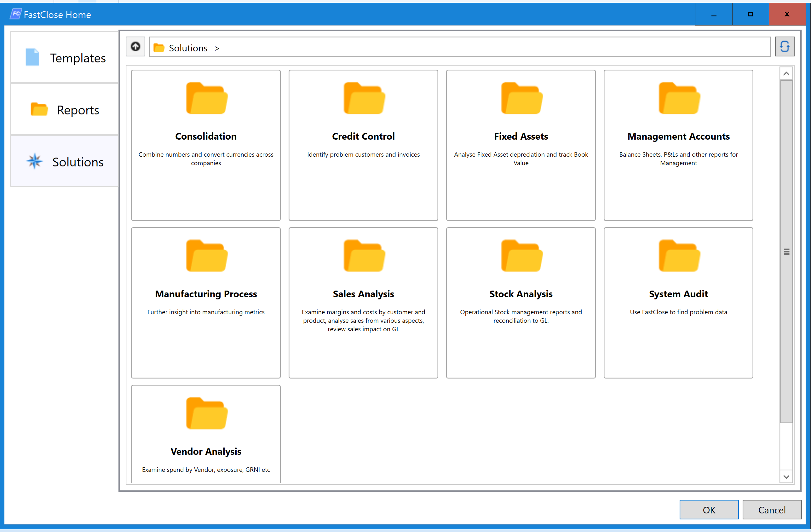811x532 pixels.
Task: Open the Vendor Analysis folder icon
Action: 206,413
